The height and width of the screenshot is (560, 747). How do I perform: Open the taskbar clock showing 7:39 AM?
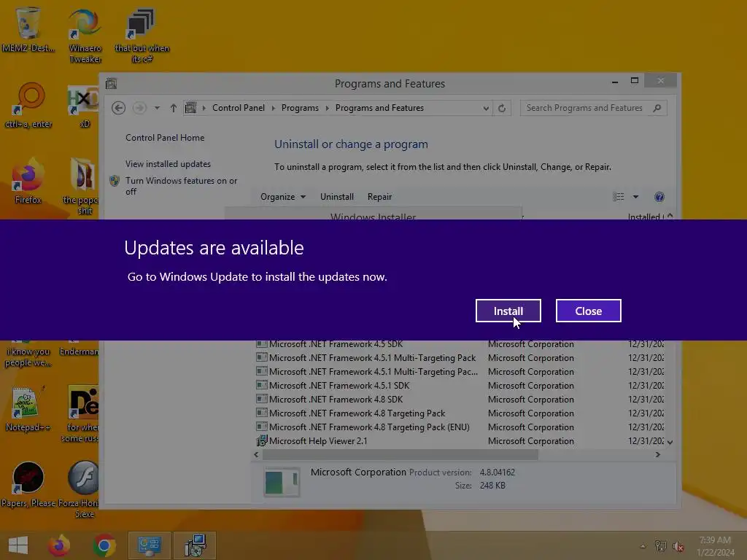click(715, 545)
